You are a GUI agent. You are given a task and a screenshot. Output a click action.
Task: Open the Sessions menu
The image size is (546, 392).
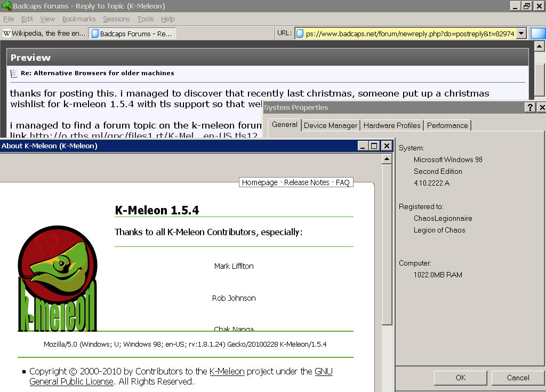[116, 19]
